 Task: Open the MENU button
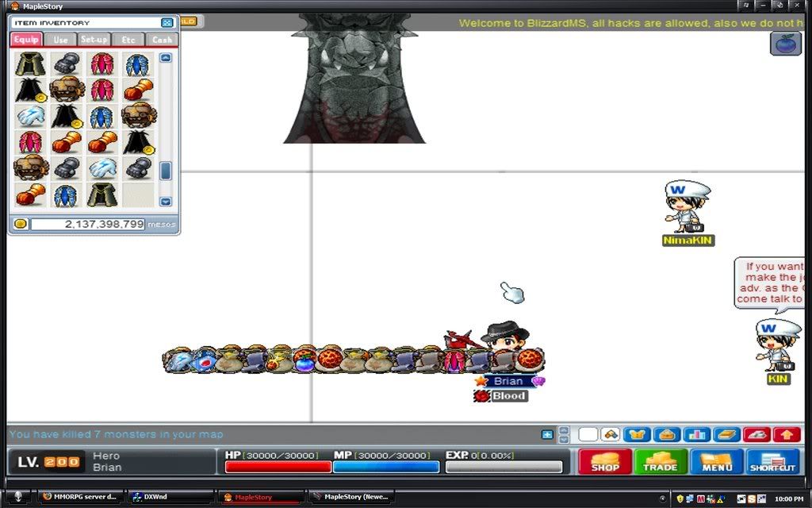717,461
